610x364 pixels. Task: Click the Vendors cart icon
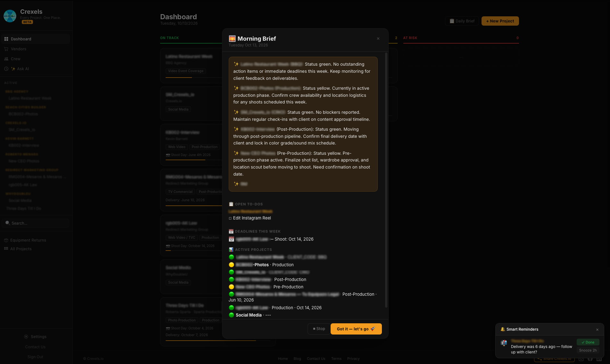6,49
